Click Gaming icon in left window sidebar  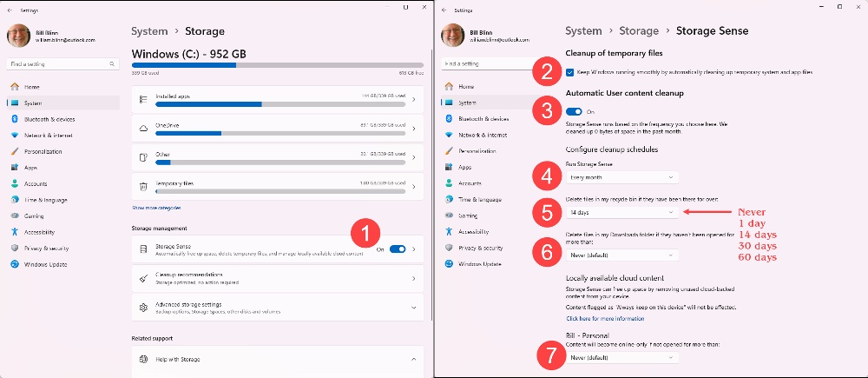(15, 216)
